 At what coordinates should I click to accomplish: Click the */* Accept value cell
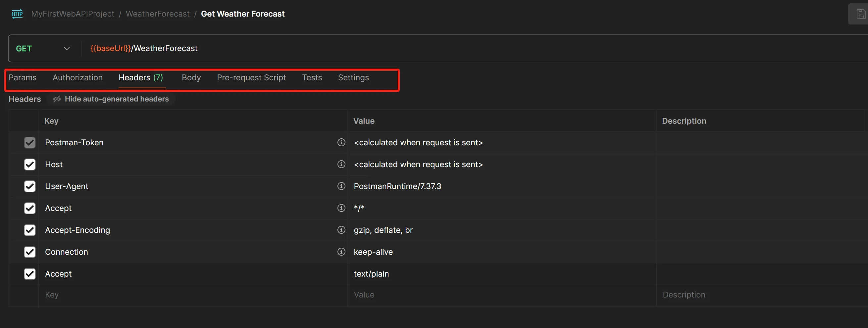click(502, 208)
